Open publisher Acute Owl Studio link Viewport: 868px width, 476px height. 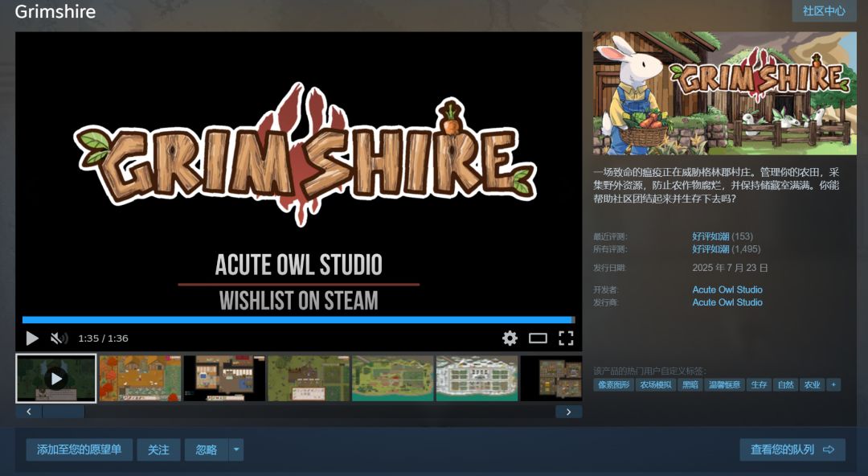[x=727, y=302]
